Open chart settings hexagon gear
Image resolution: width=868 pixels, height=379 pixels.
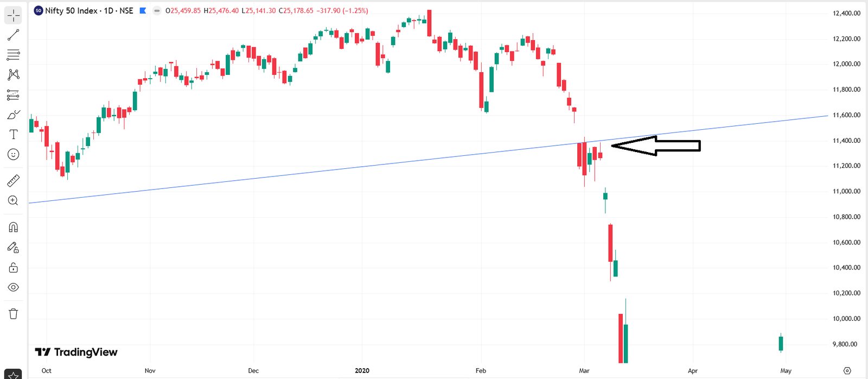pyautogui.click(x=847, y=371)
